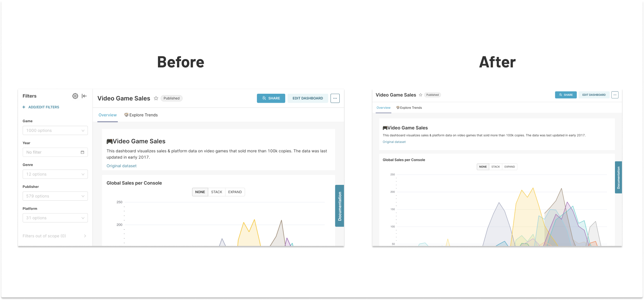644x300 pixels.
Task: Select EXPAND option in Before chart
Action: [x=235, y=192]
